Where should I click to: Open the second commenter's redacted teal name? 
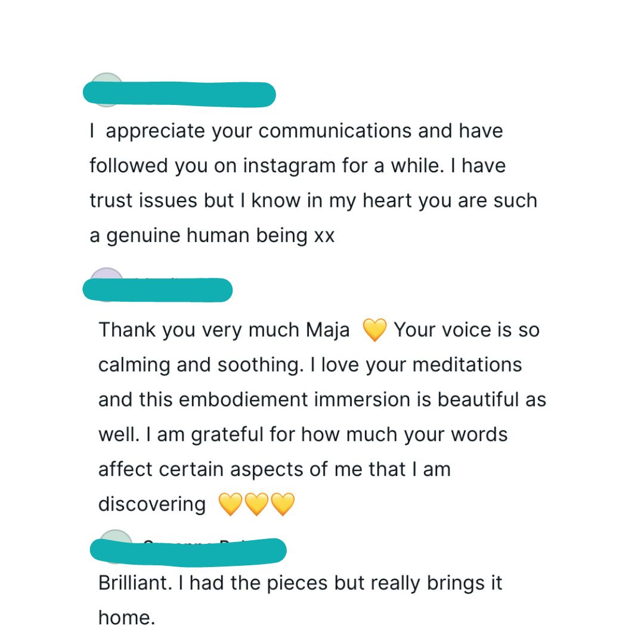pyautogui.click(x=158, y=290)
